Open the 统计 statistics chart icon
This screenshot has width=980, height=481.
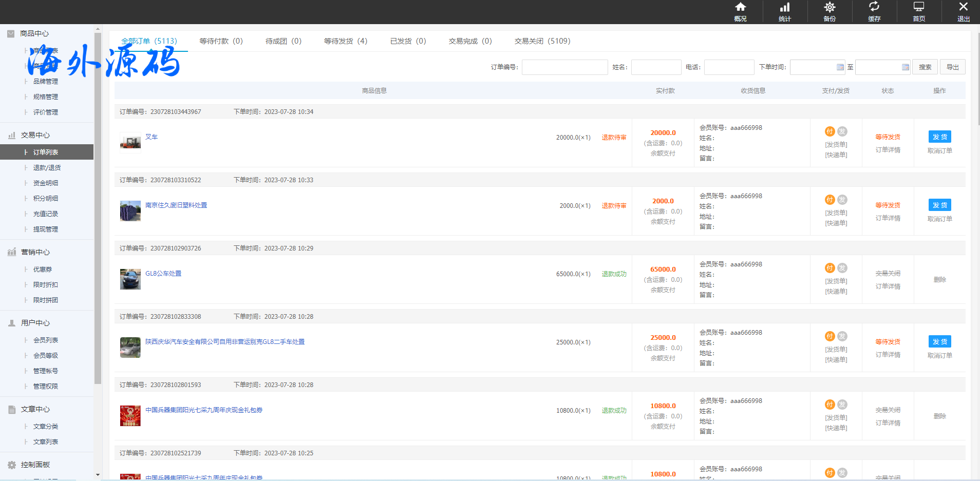click(785, 7)
